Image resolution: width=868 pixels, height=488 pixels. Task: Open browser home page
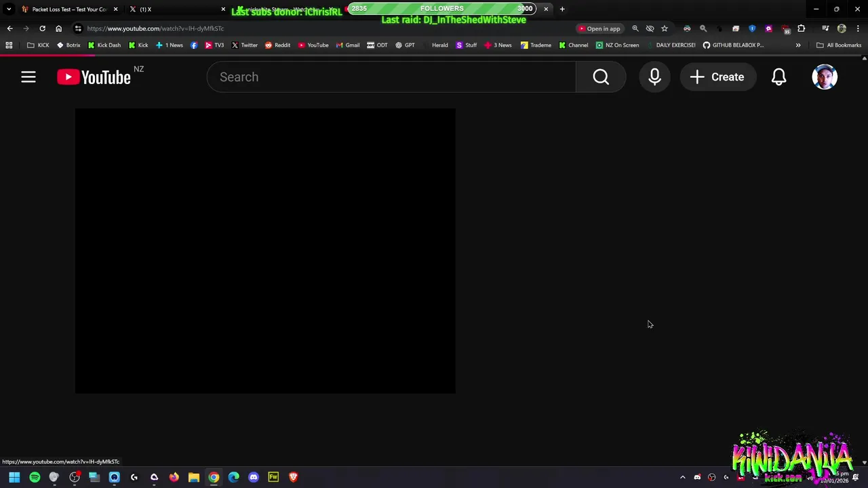[58, 28]
